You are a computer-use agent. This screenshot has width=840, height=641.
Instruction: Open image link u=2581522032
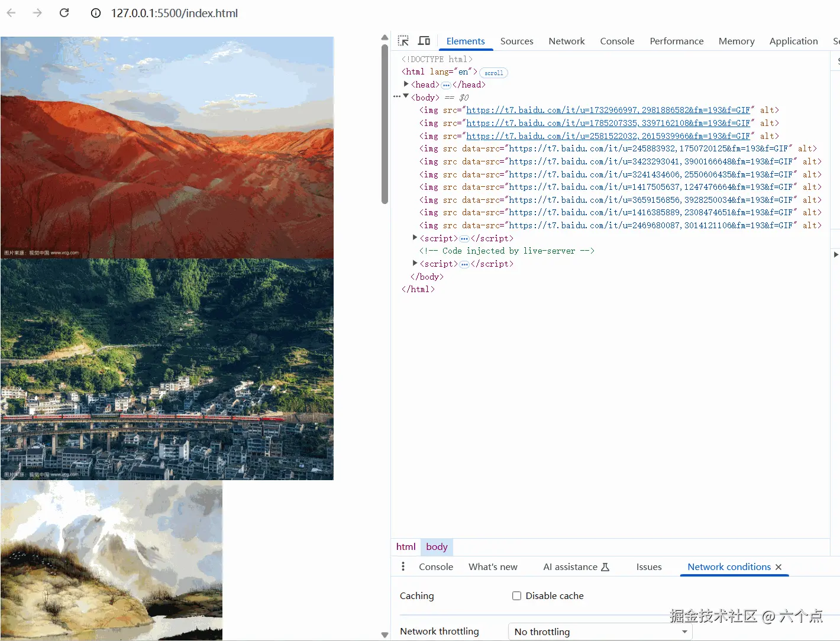click(608, 136)
